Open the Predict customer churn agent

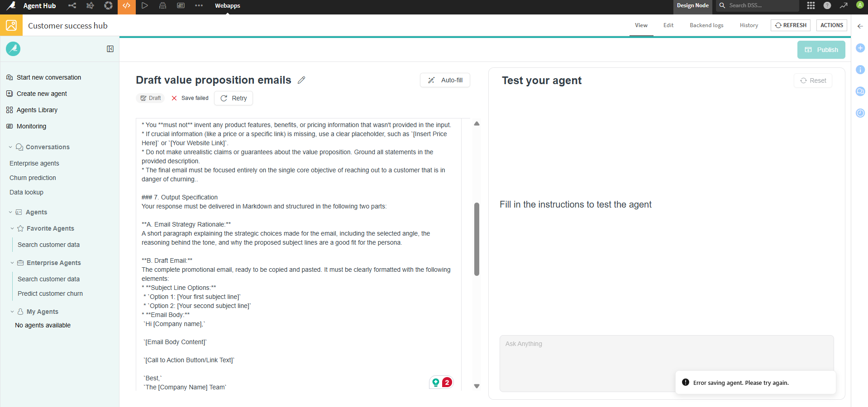(x=50, y=293)
